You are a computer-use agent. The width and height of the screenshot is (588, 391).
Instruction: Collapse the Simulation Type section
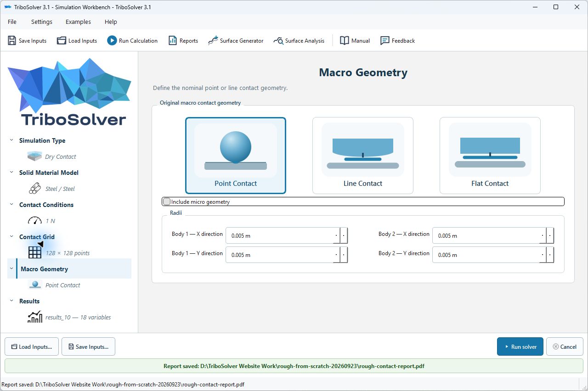[11, 140]
